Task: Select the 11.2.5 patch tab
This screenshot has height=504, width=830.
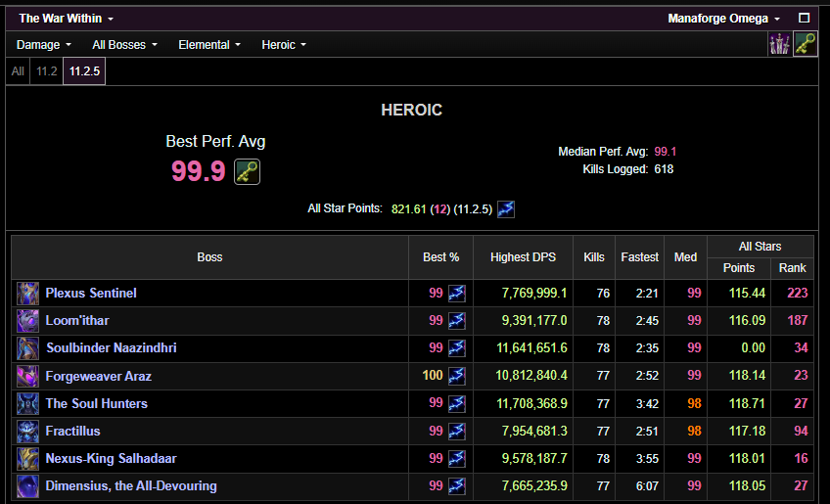Action: click(x=84, y=70)
